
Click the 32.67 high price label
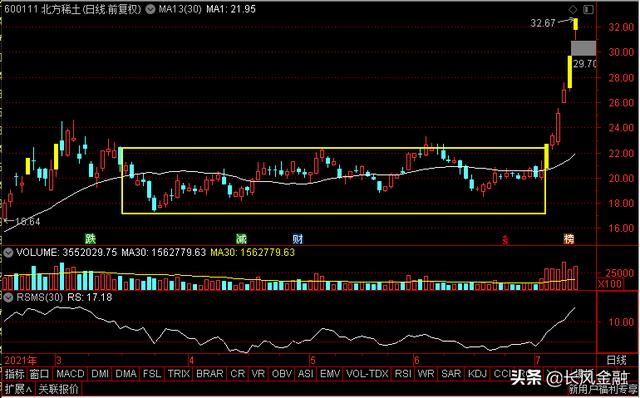click(543, 23)
